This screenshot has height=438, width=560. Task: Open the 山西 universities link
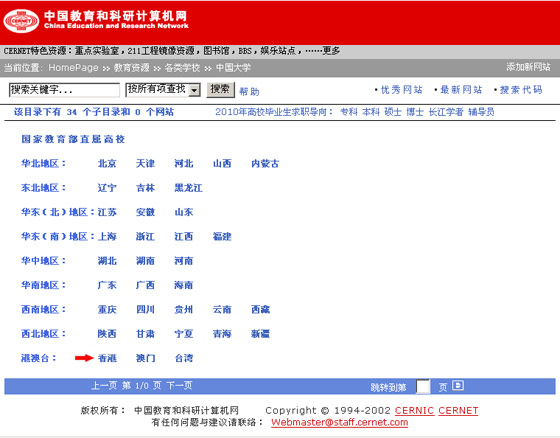pyautogui.click(x=222, y=164)
